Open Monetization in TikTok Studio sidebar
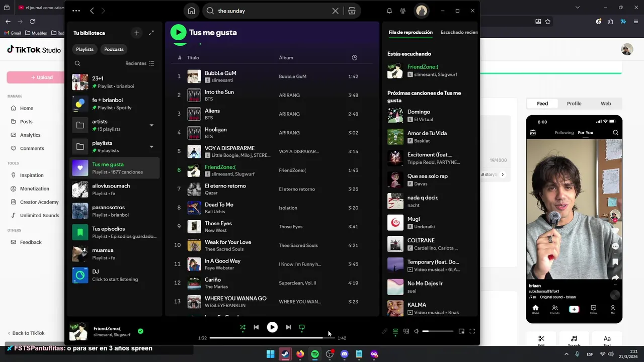This screenshot has width=644, height=362. point(34,189)
